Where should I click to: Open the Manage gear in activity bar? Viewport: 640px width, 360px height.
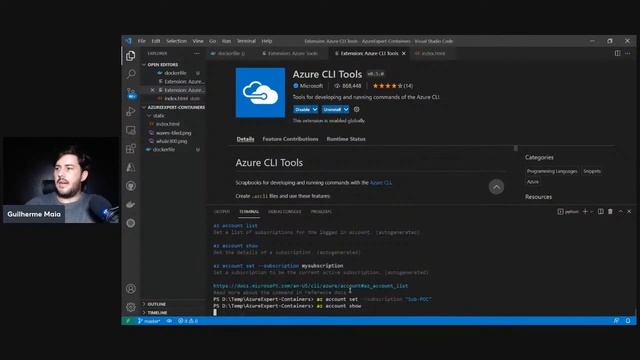click(x=131, y=307)
